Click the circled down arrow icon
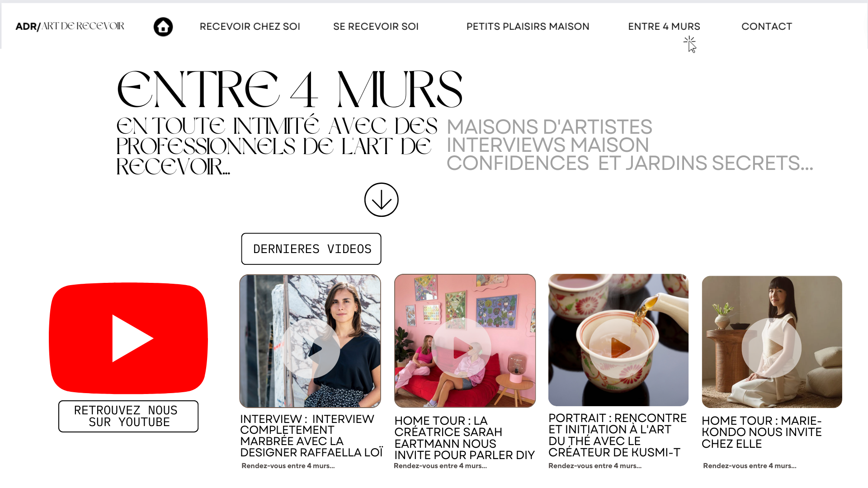The height and width of the screenshot is (488, 868). [x=381, y=200]
